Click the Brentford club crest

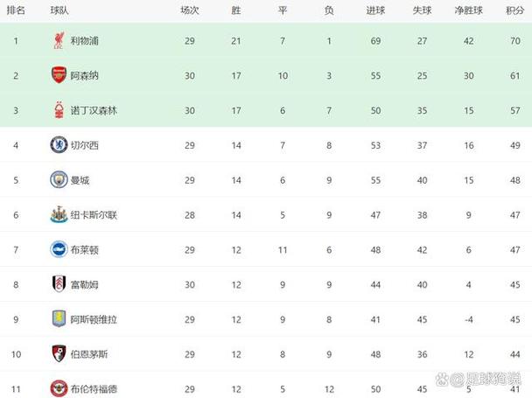pos(59,388)
